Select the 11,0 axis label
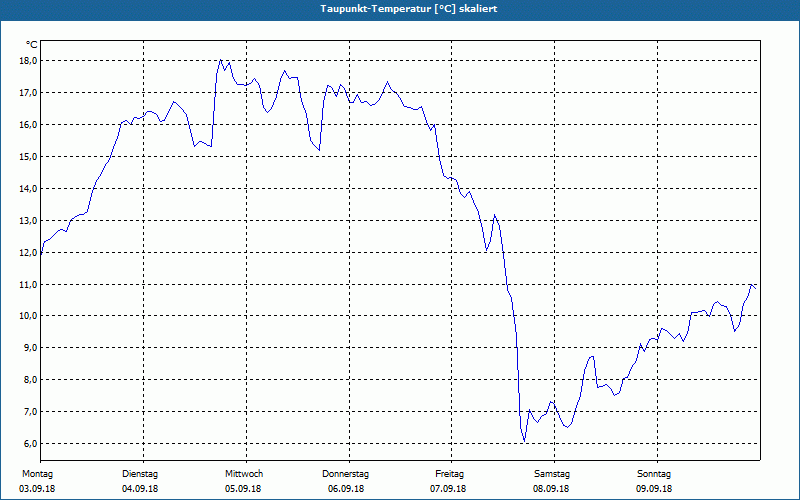The height and width of the screenshot is (500, 800). point(28,284)
